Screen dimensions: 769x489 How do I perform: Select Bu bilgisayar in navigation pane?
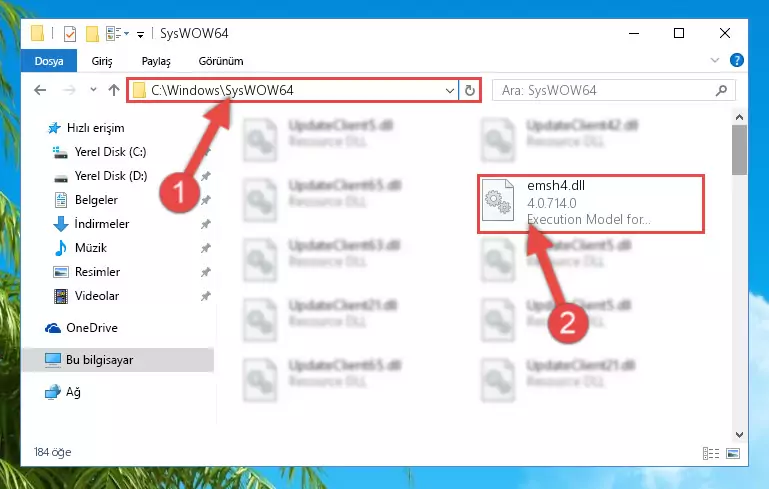(118, 360)
